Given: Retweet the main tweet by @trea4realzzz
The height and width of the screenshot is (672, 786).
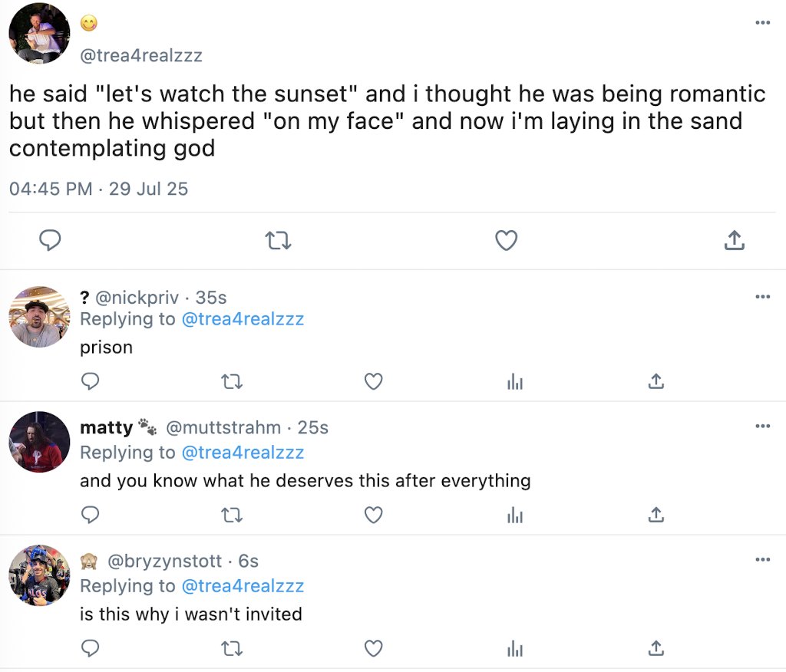Looking at the screenshot, I should pyautogui.click(x=277, y=241).
